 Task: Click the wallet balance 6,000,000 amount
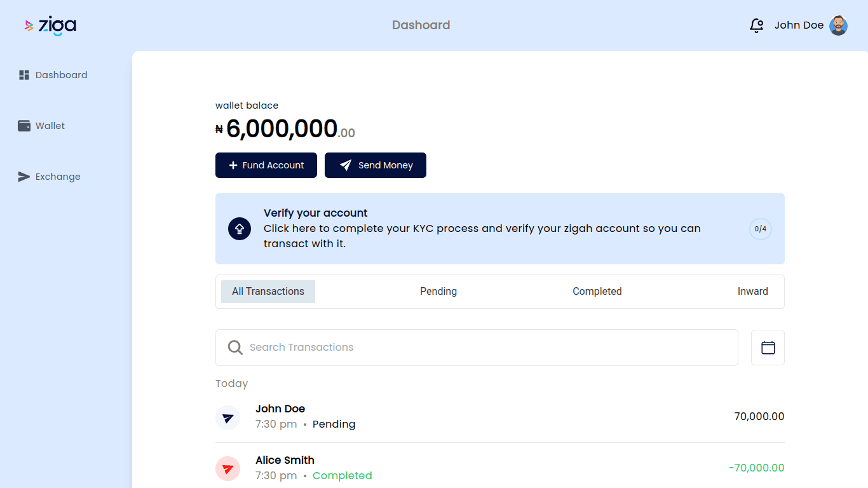coord(285,129)
